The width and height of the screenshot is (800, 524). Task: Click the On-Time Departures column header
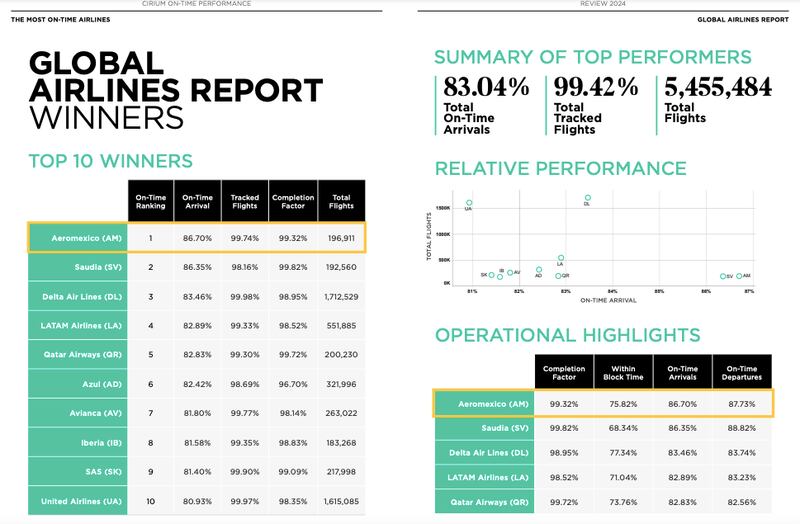point(741,374)
